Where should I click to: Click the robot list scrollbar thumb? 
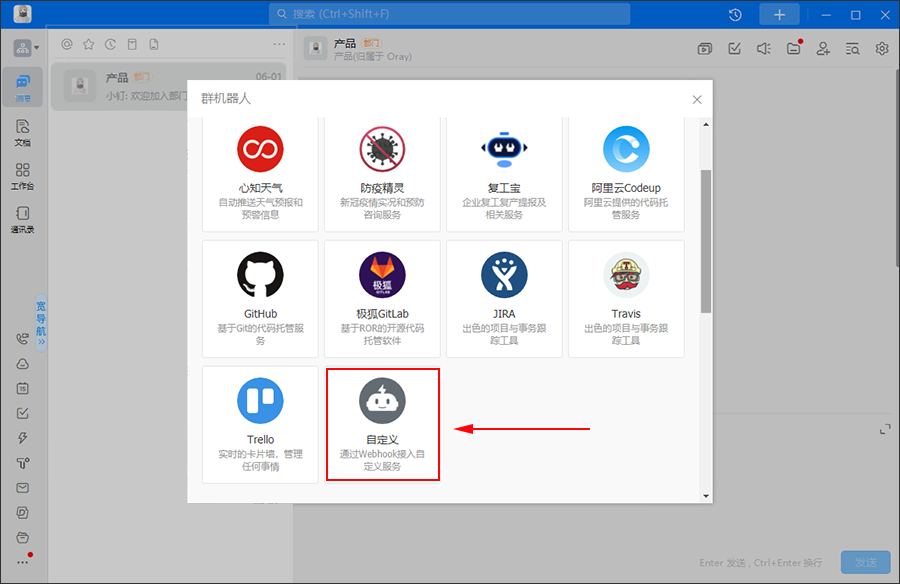pos(706,241)
